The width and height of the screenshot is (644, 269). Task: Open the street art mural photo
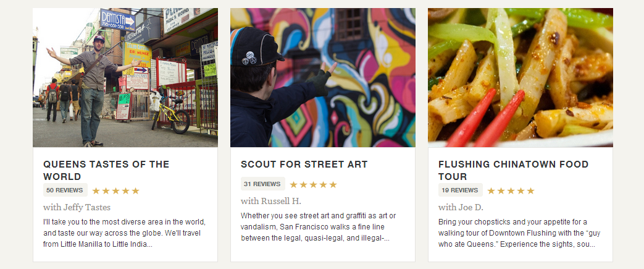click(323, 77)
